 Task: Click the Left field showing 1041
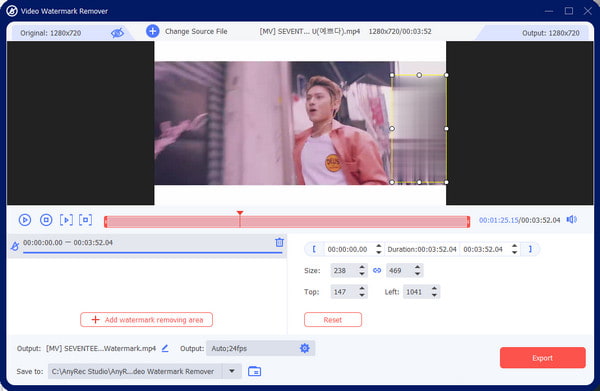[x=416, y=292]
